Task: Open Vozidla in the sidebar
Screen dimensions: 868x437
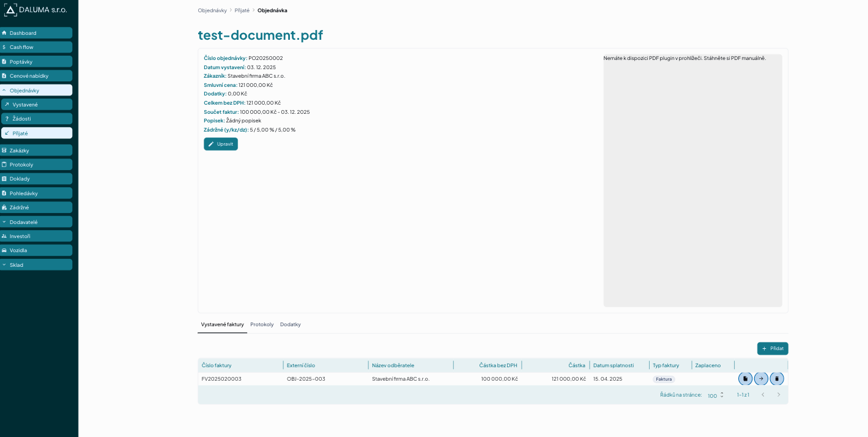Action: 36,250
